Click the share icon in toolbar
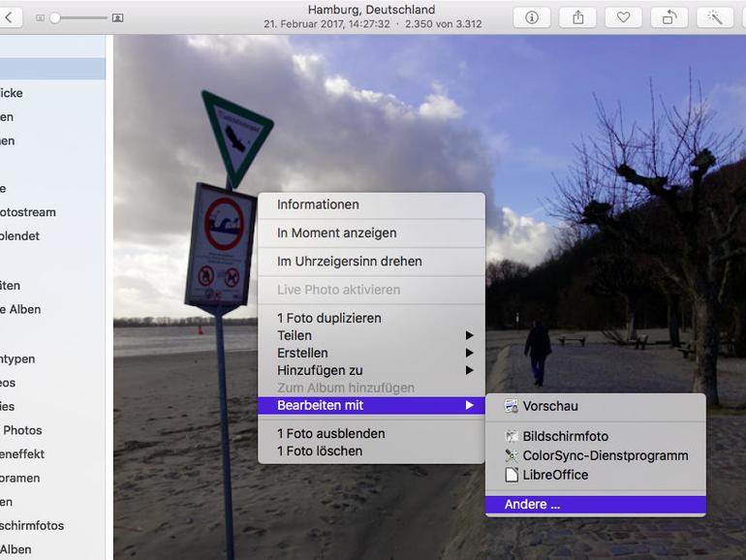 (577, 17)
